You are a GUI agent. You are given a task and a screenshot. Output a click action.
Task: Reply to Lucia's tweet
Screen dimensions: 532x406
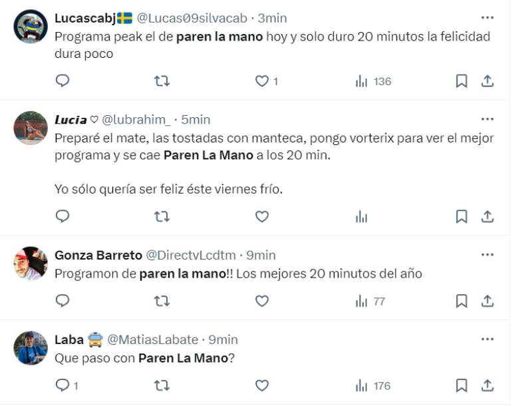pyautogui.click(x=63, y=216)
